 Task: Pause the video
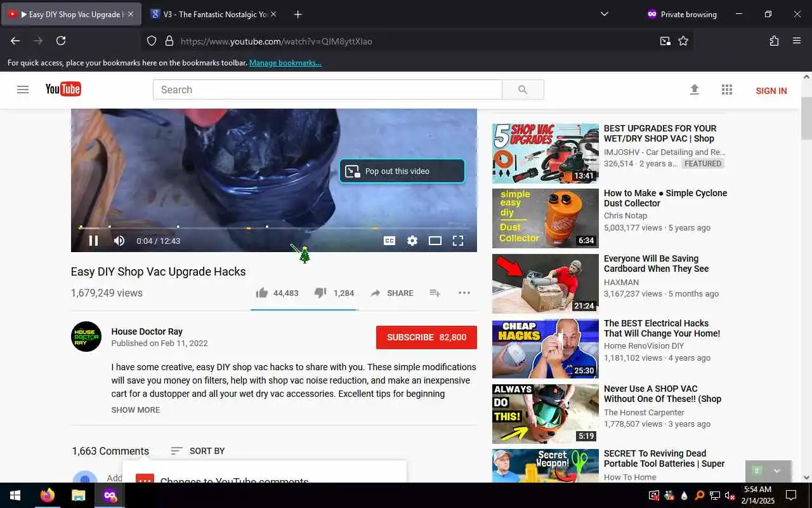pyautogui.click(x=93, y=241)
